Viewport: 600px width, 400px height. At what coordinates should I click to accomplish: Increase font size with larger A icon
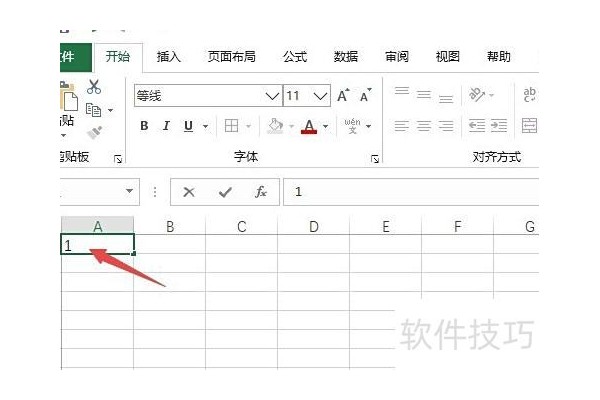[x=343, y=95]
